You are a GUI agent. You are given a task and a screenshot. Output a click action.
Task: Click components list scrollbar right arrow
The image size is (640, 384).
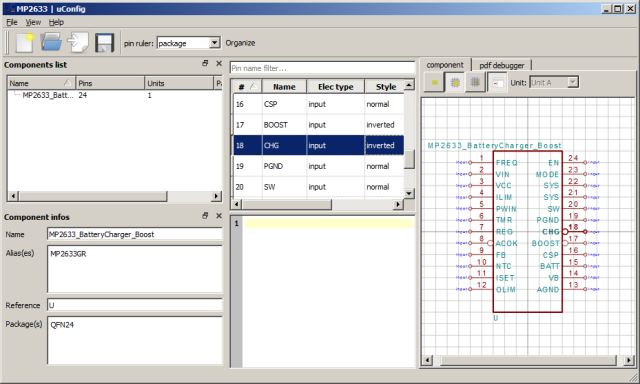216,196
